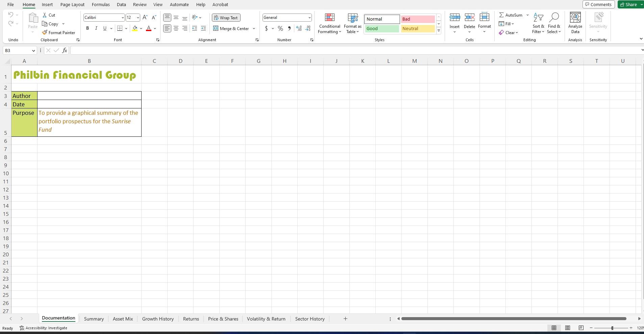Click the Accounting Number Format dollar icon

[266, 29]
